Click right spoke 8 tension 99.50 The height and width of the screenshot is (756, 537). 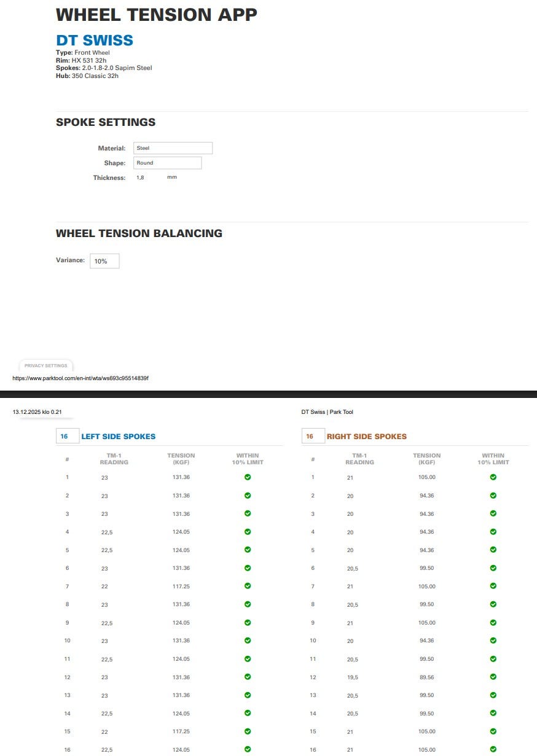[x=427, y=604]
